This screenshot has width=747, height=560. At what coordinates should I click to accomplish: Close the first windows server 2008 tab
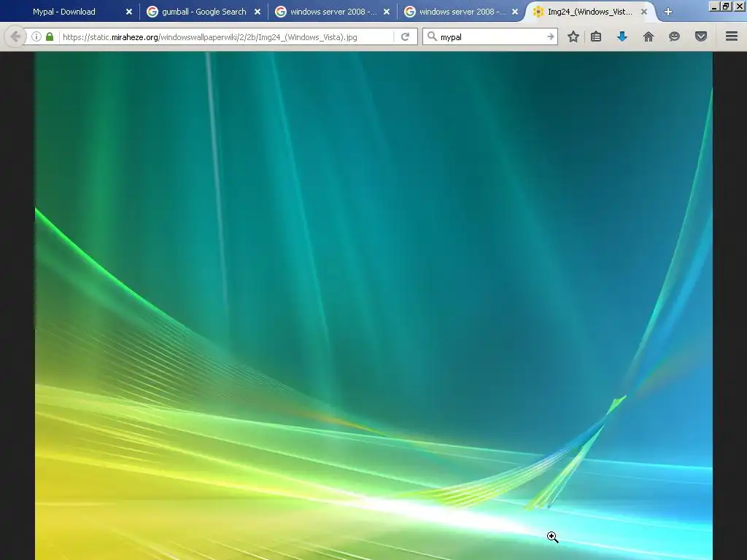[x=387, y=12]
